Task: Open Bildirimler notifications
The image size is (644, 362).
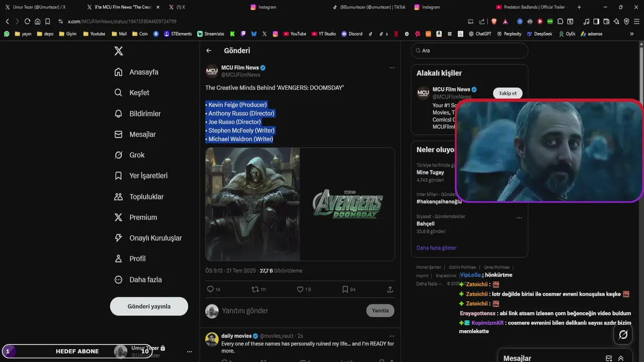Action: 137,114
